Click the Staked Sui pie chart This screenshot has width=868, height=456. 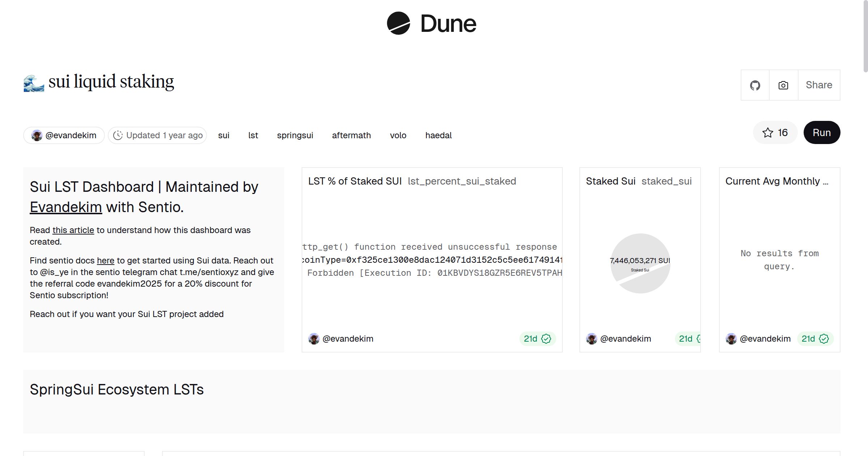pos(640,263)
